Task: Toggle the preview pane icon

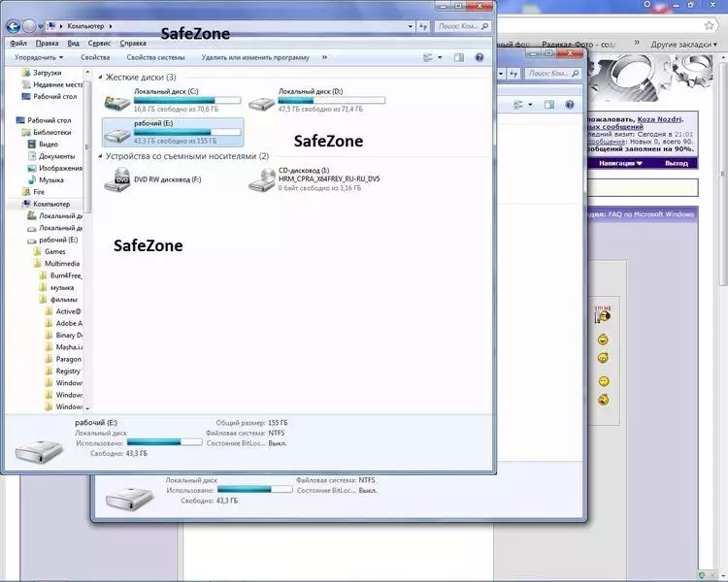Action: (x=459, y=57)
